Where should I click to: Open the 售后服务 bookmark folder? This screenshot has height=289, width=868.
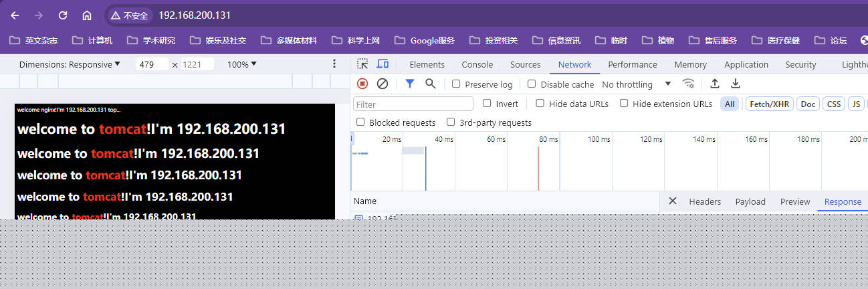(x=713, y=41)
